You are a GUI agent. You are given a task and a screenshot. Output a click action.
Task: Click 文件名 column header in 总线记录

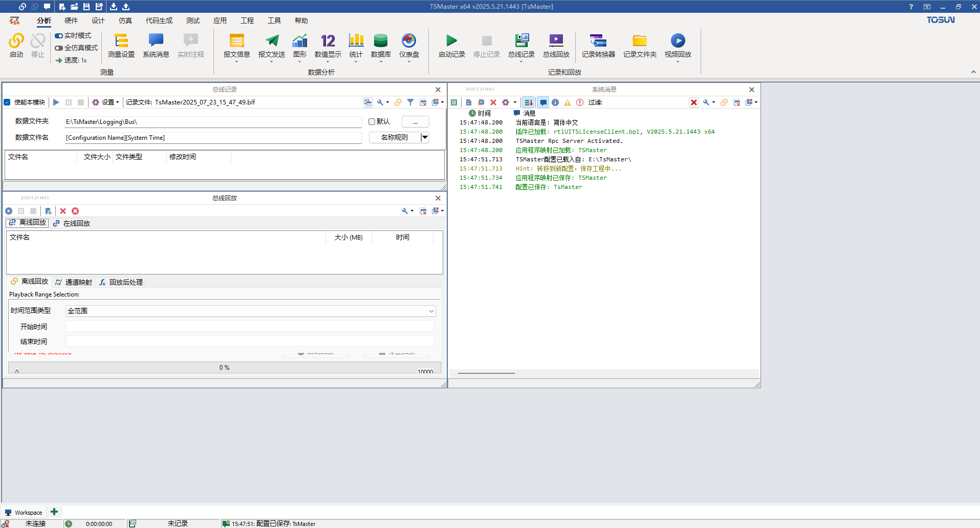[41, 157]
